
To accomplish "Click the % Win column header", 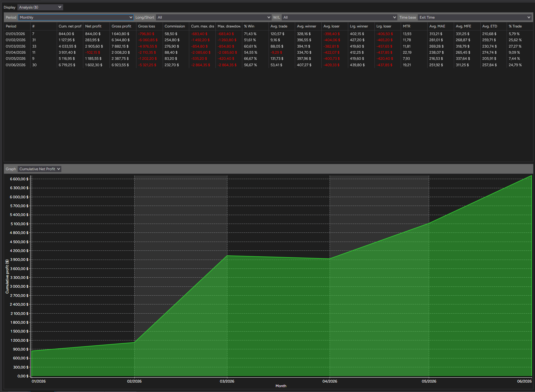I will coord(255,26).
